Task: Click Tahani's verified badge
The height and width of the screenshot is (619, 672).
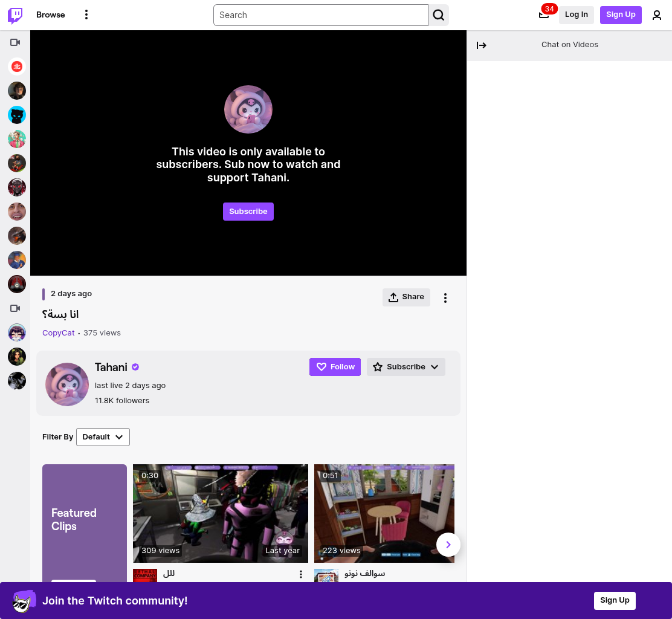Action: pos(135,367)
